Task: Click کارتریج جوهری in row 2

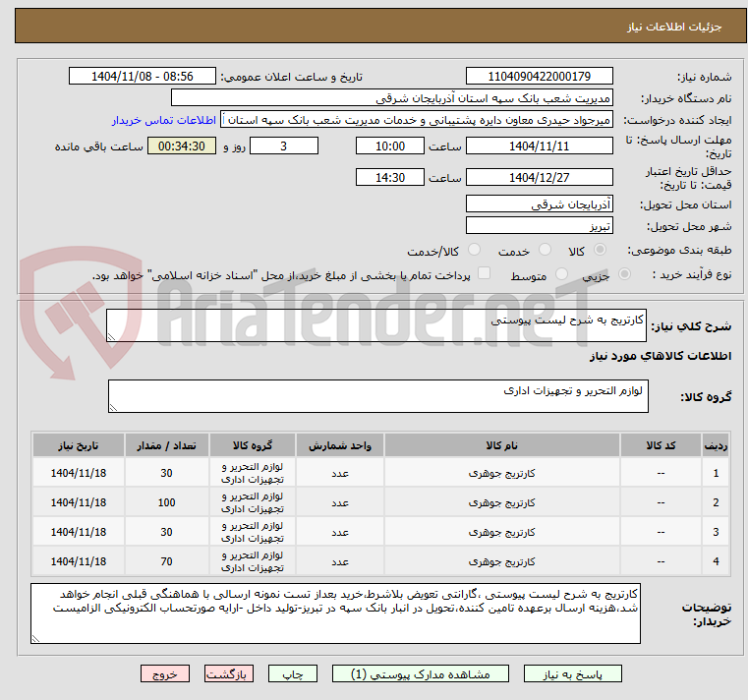Action: [x=501, y=502]
